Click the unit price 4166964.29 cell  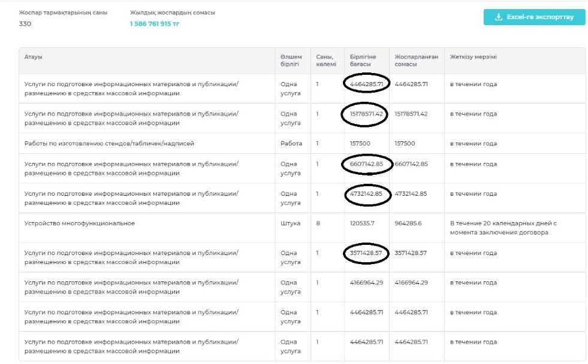[366, 283]
